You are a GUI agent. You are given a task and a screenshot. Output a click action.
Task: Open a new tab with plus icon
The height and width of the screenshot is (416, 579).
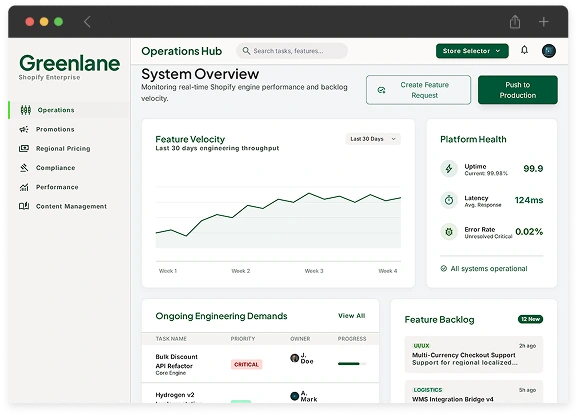click(543, 22)
